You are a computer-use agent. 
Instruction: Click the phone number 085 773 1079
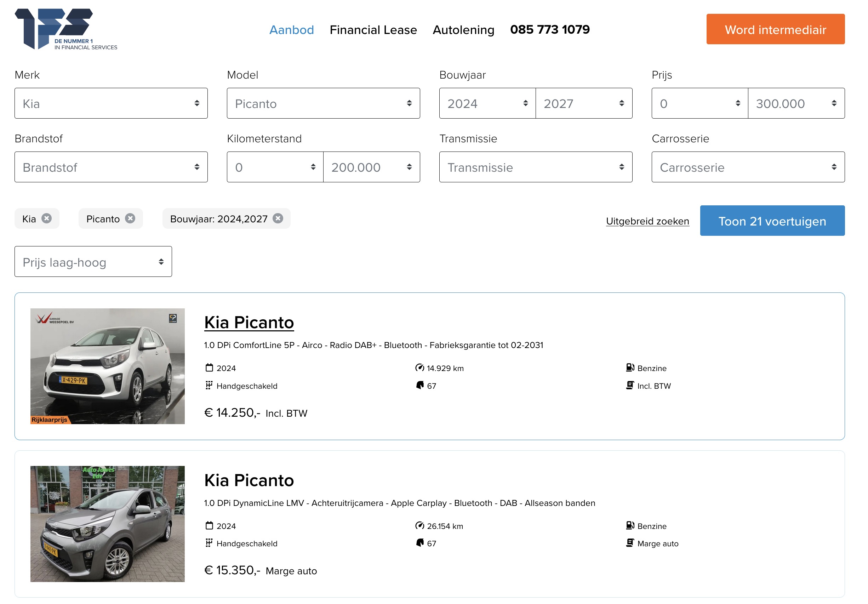550,29
